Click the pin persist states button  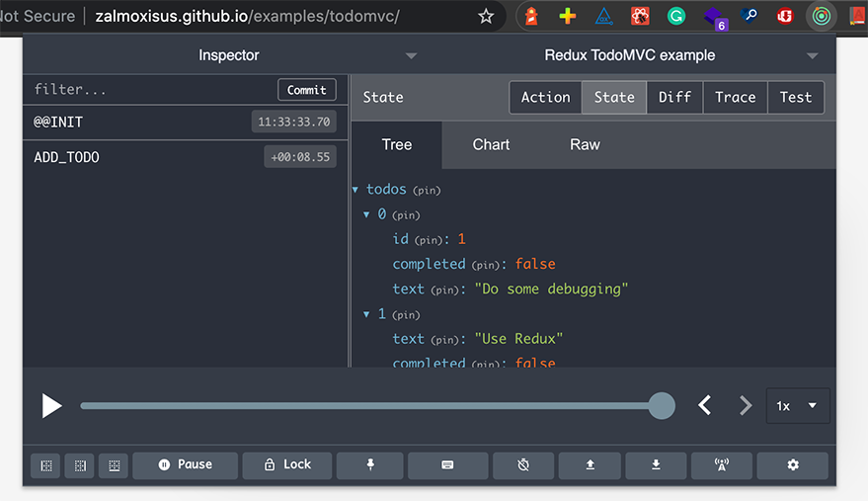pos(370,465)
